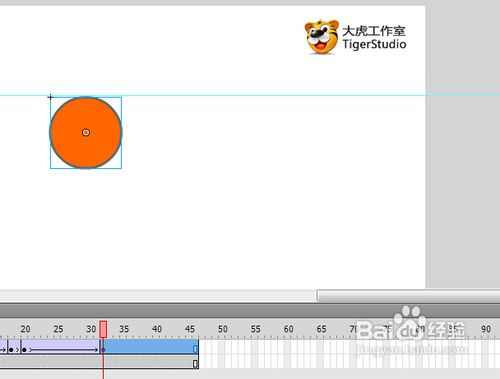
Task: Select the end frame of the top layer
Action: pyautogui.click(x=195, y=349)
